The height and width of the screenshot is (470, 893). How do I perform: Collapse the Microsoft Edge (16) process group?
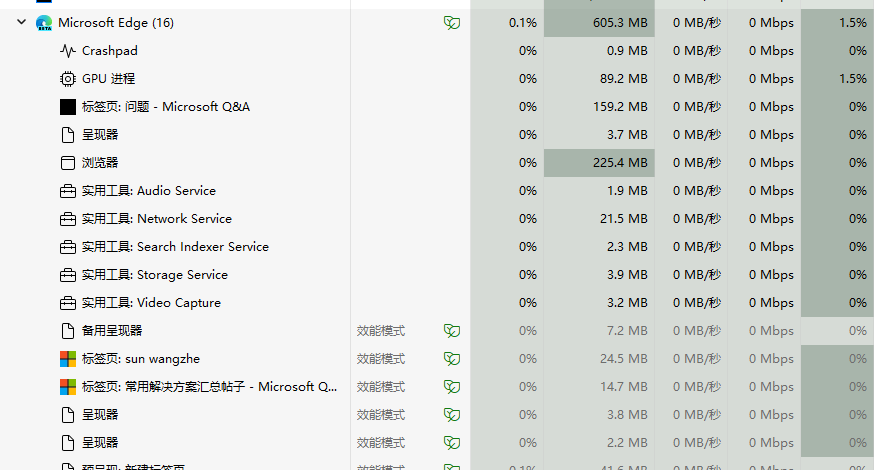pyautogui.click(x=22, y=22)
